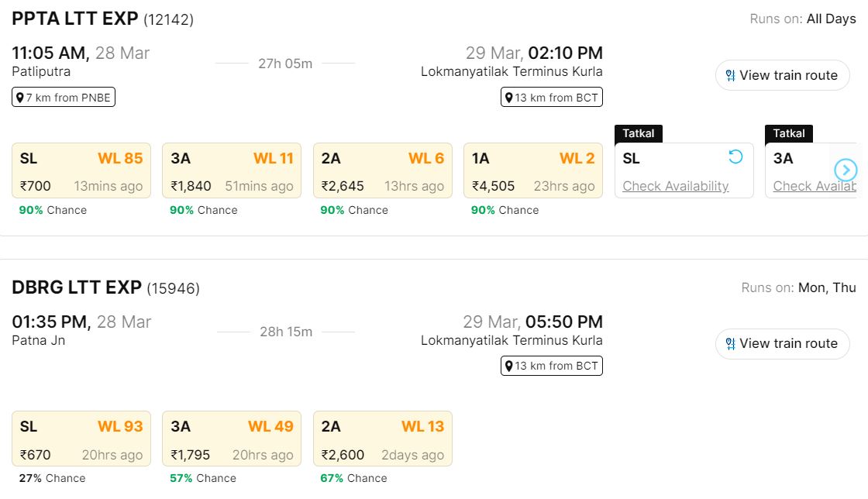
Task: Select 3A class WL 49 at ₹1,795
Action: point(232,439)
